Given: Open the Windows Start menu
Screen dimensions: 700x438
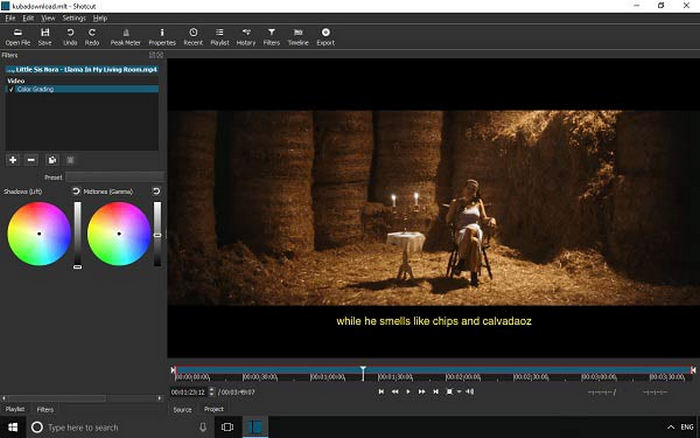Looking at the screenshot, I should pyautogui.click(x=13, y=427).
